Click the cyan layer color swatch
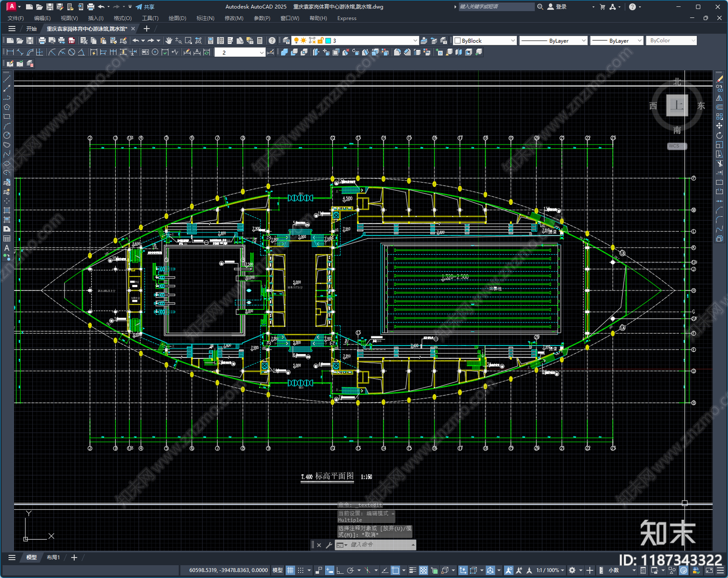728x578 pixels. pyautogui.click(x=328, y=41)
